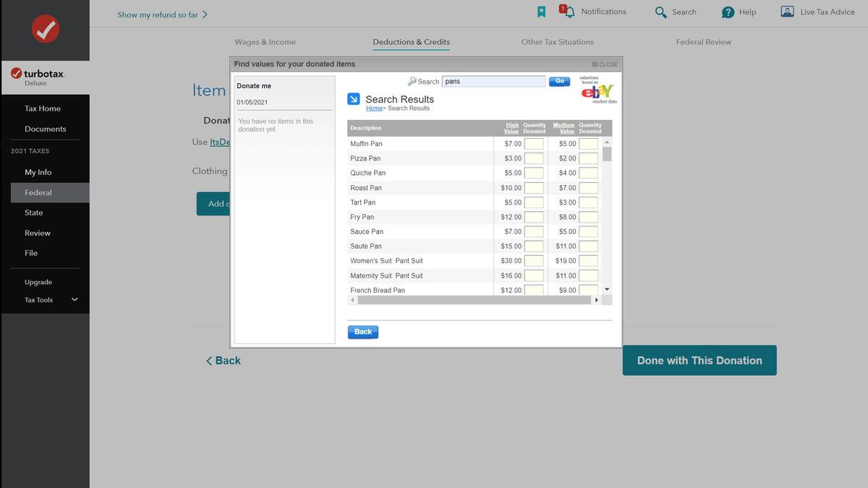Open Show my refund so far

(x=158, y=14)
